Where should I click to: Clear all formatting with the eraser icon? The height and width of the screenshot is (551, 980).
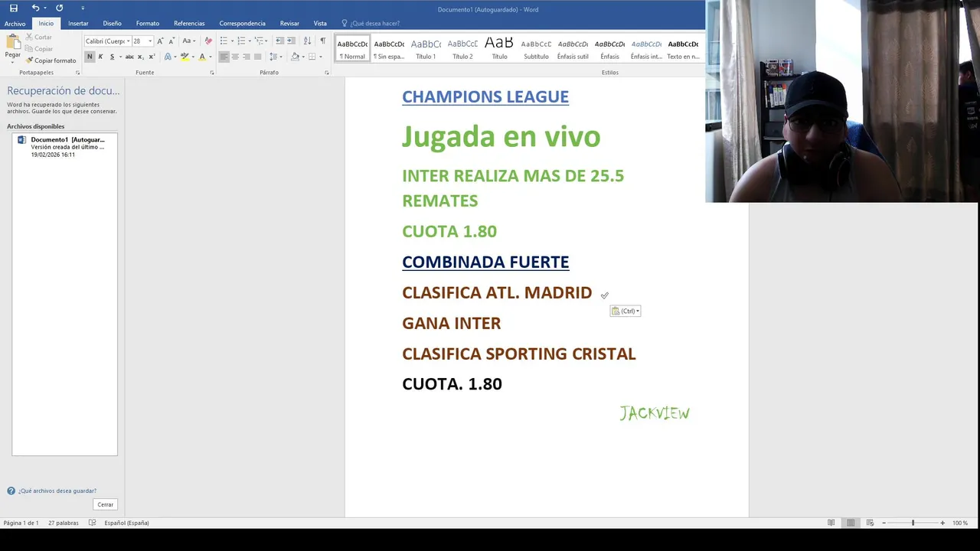click(208, 41)
